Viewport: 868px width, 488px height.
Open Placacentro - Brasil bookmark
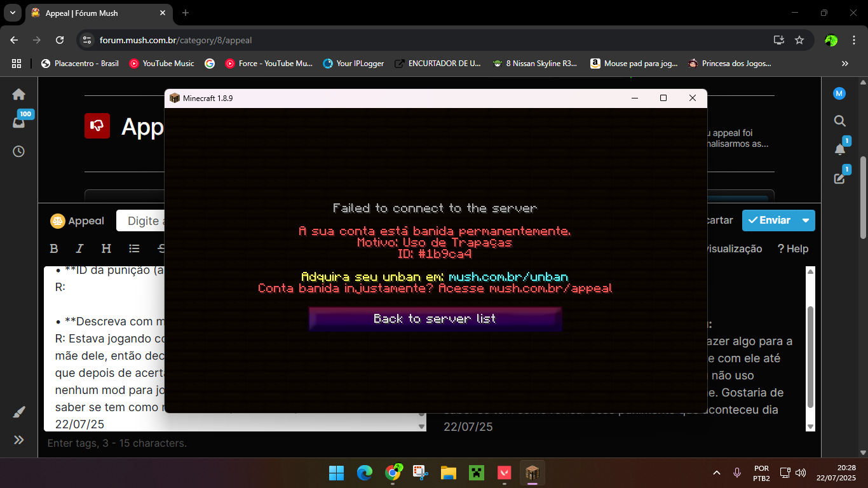coord(80,64)
